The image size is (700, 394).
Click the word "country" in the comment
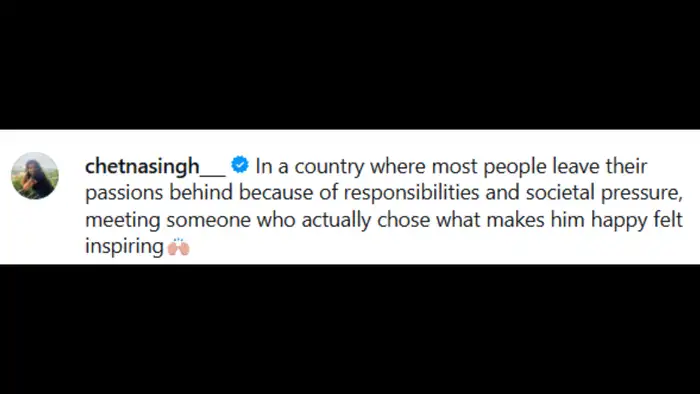[329, 167]
